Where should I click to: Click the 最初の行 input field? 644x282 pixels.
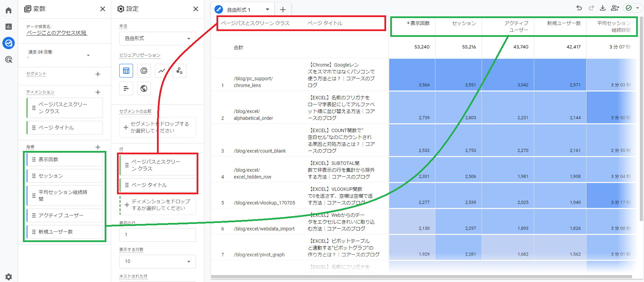click(157, 235)
